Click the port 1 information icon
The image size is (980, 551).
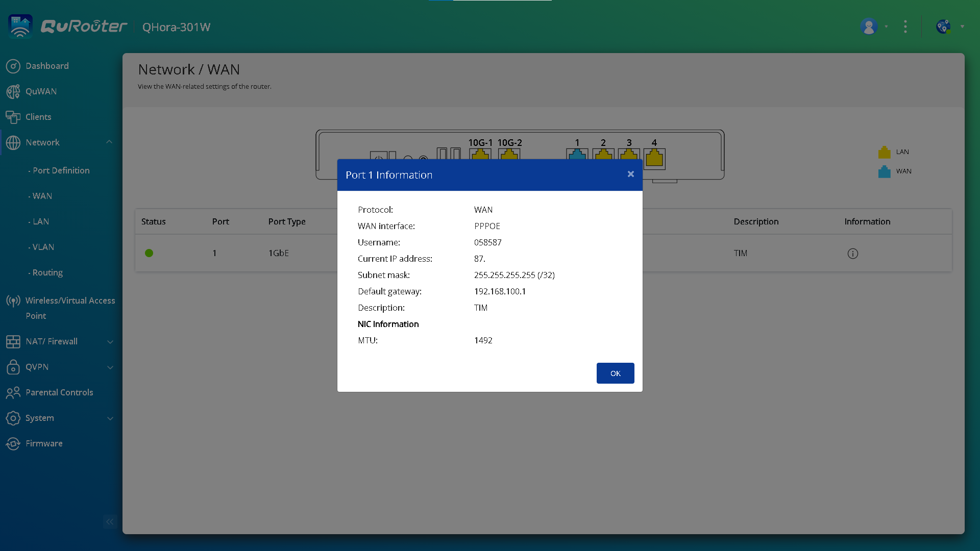pos(852,254)
